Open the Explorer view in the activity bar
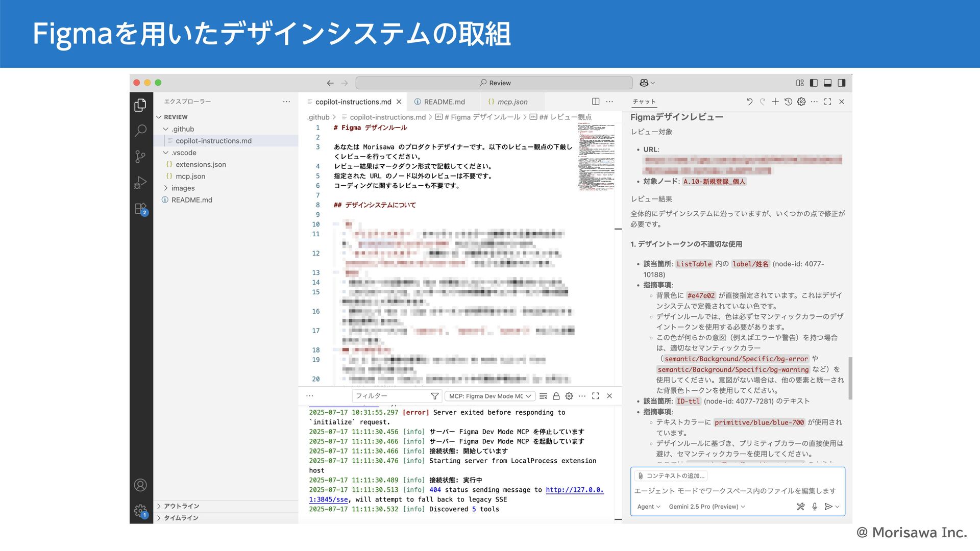The width and height of the screenshot is (980, 551). pyautogui.click(x=140, y=105)
